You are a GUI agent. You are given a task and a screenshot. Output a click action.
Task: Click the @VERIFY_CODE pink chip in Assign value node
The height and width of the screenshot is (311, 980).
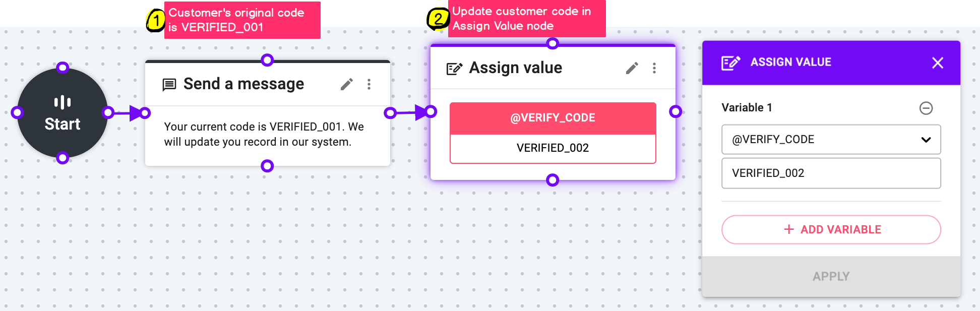pos(553,118)
